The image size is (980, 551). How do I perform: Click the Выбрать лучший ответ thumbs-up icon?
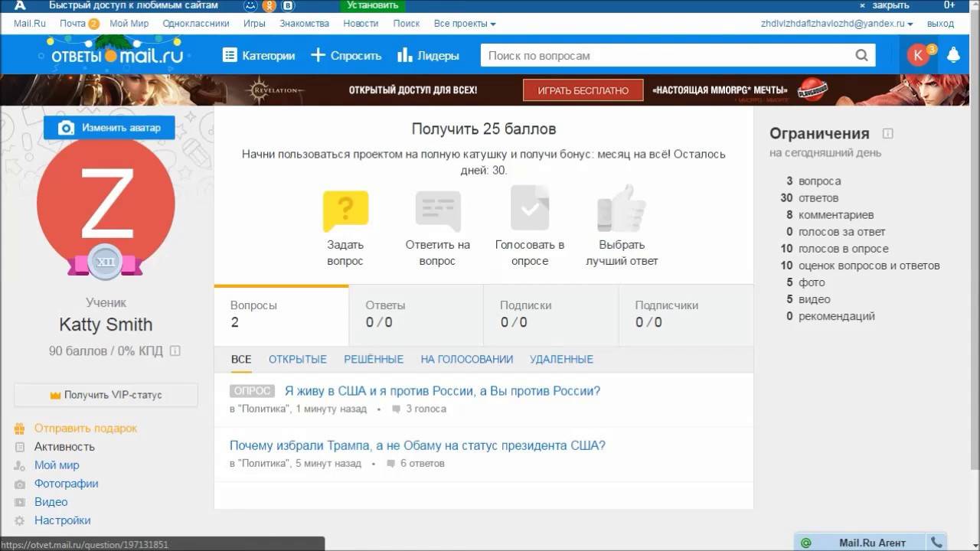622,208
